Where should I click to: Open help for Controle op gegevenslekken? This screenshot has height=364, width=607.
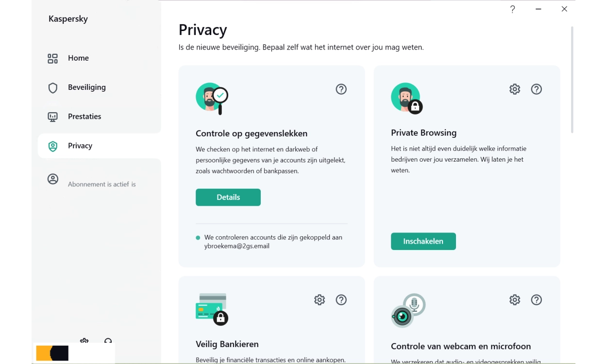pos(341,89)
